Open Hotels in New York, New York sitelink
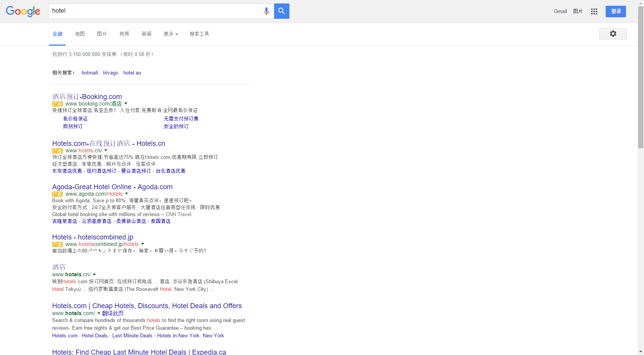 click(191, 336)
